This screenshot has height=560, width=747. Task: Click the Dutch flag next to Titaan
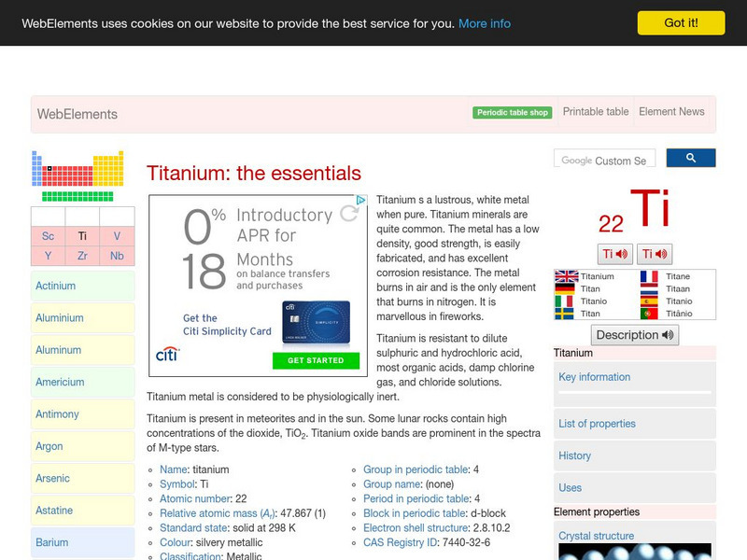650,289
